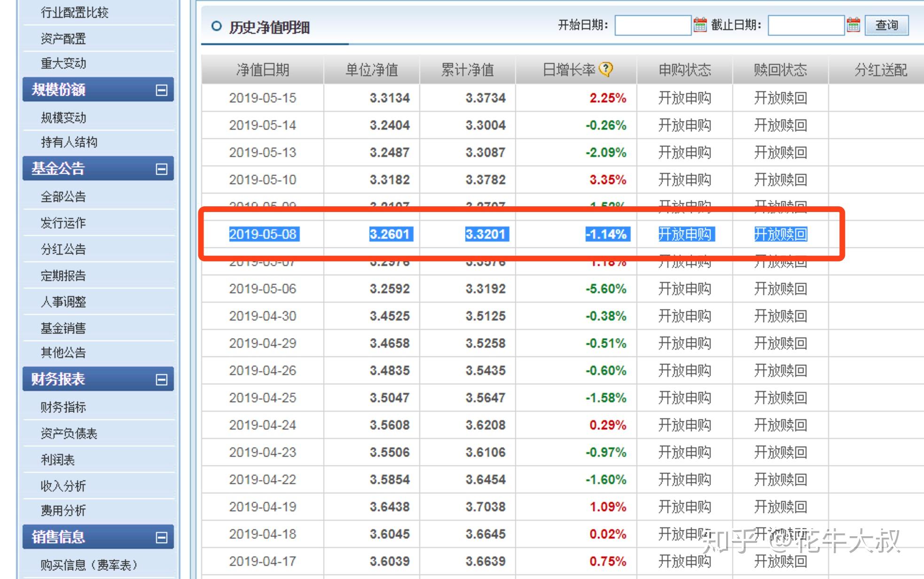Focus the 开始日期 input field

(x=653, y=25)
